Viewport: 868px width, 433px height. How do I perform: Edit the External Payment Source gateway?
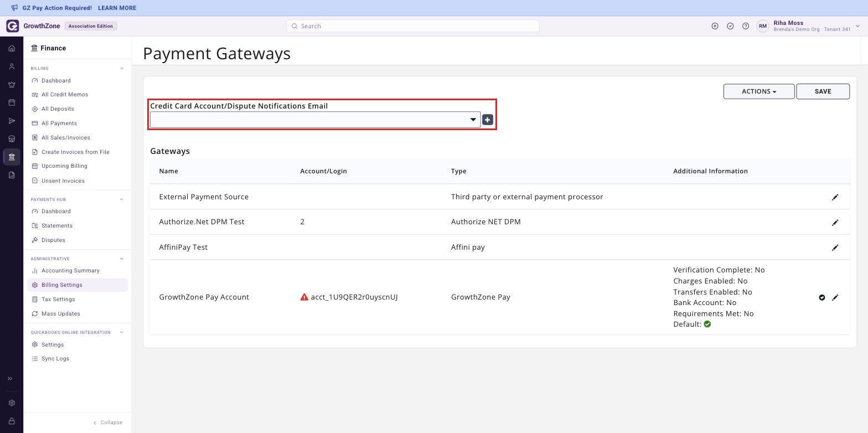click(835, 197)
